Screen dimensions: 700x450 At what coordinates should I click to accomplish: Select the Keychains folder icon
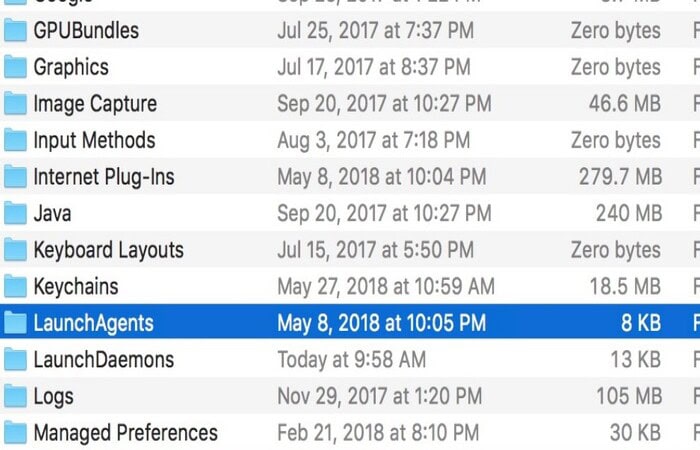click(x=15, y=287)
